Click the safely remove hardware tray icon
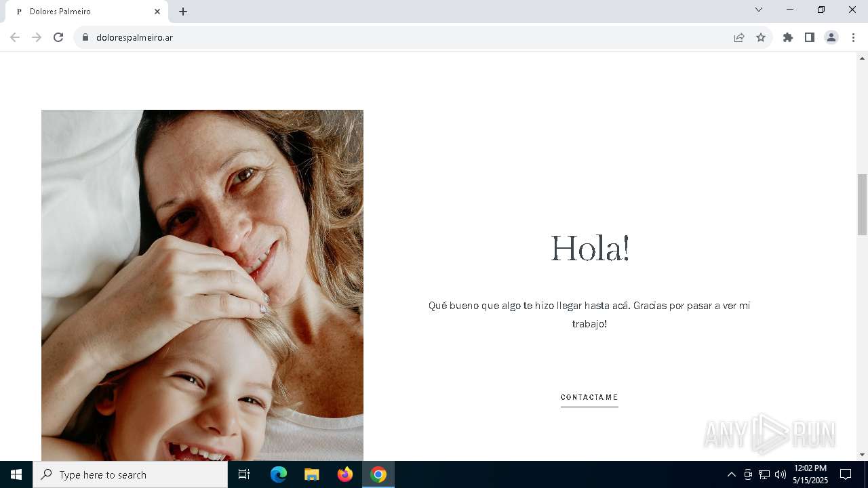This screenshot has width=868, height=488. click(748, 474)
